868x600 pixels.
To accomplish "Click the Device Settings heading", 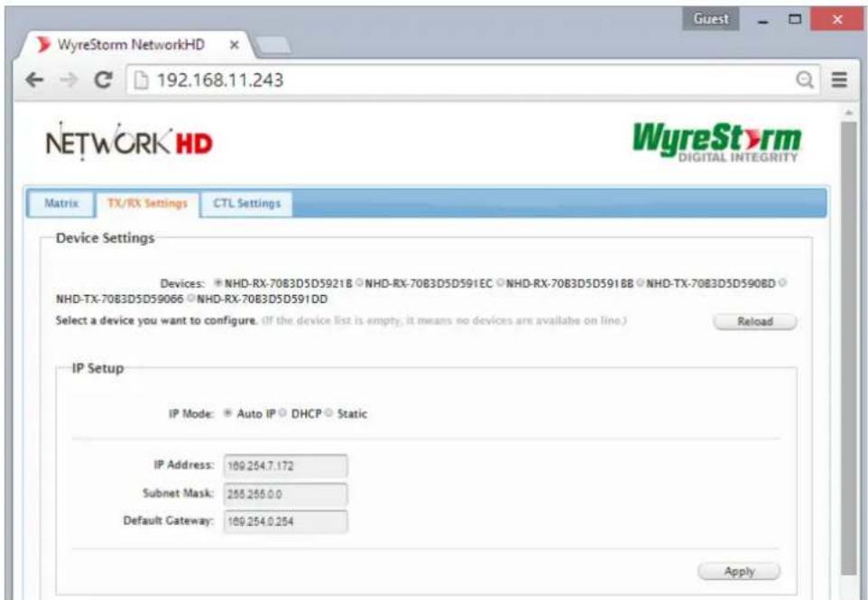I will coord(106,238).
